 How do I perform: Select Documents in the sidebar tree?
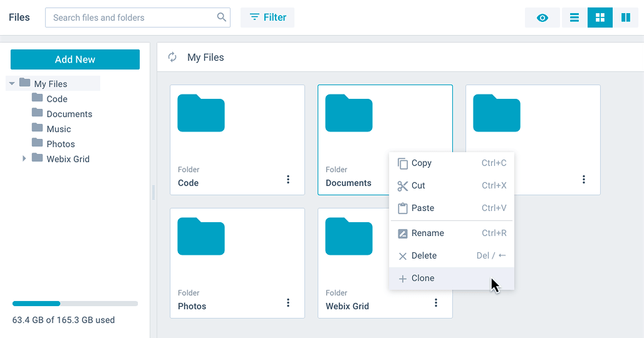(x=69, y=114)
